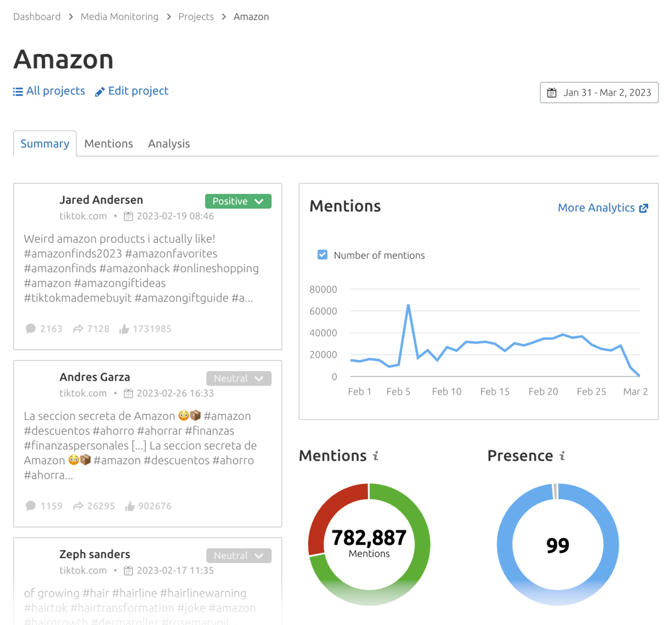Screen dimensions: 672x625
Task: Click the thumbs-up icon showing 1731985 likes
Action: pyautogui.click(x=124, y=328)
